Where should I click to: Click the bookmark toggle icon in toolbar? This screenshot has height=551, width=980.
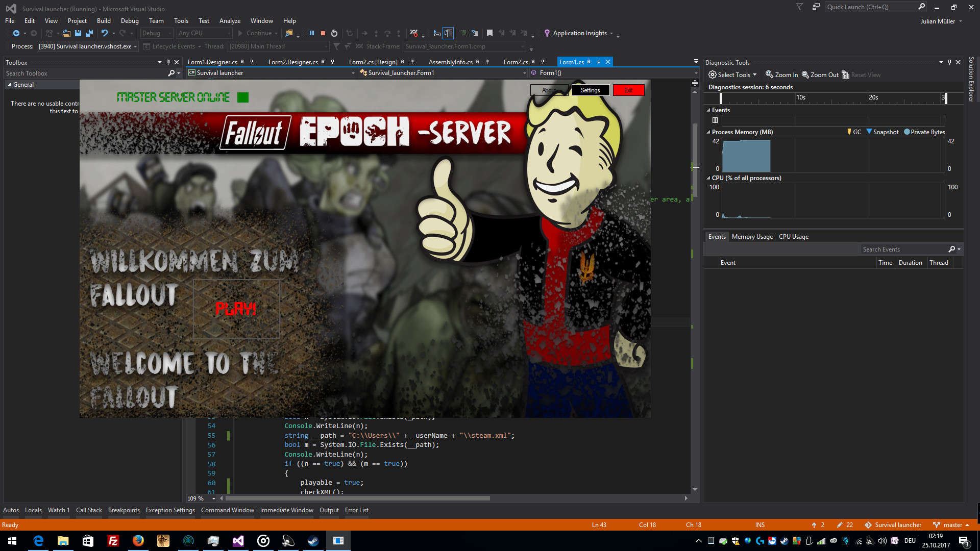pos(489,33)
